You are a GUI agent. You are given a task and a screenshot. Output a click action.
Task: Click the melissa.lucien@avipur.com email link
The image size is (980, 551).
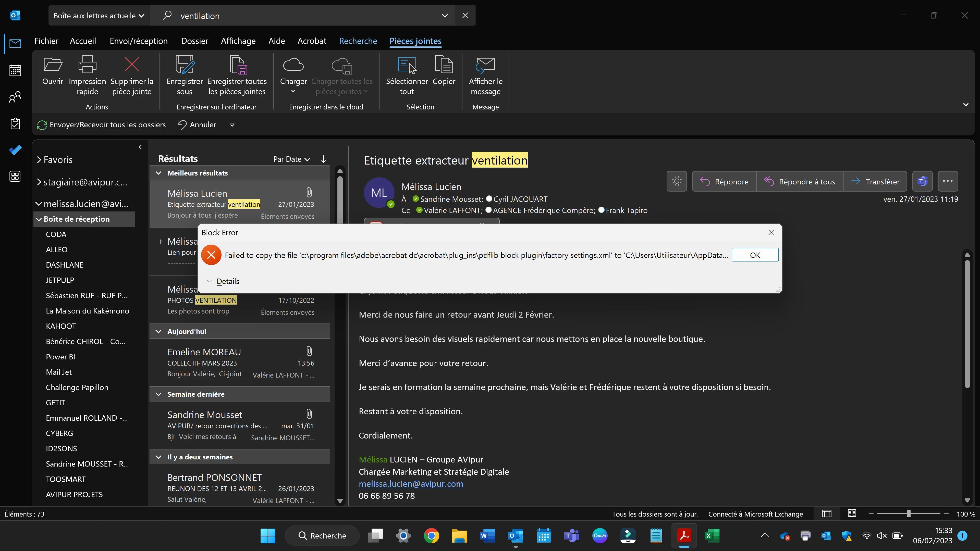click(411, 484)
